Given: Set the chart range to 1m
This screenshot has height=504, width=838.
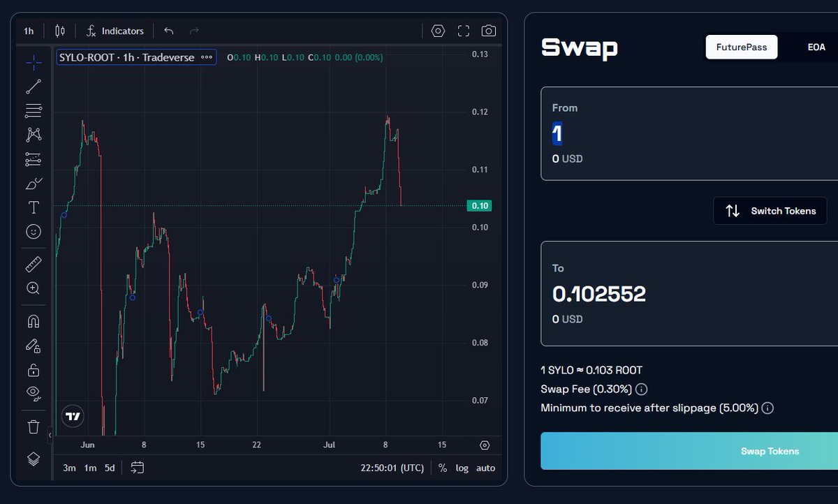Looking at the screenshot, I should [90, 468].
